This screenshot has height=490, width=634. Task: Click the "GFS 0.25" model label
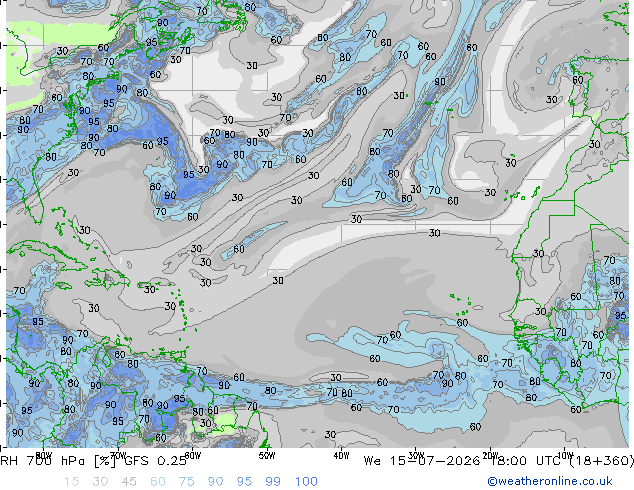tap(156, 461)
